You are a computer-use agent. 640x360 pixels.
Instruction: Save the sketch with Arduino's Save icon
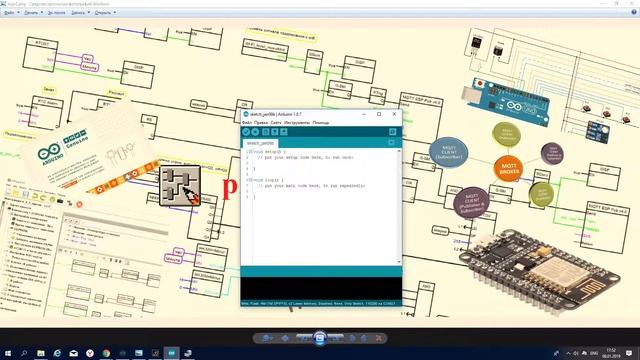pos(284,131)
